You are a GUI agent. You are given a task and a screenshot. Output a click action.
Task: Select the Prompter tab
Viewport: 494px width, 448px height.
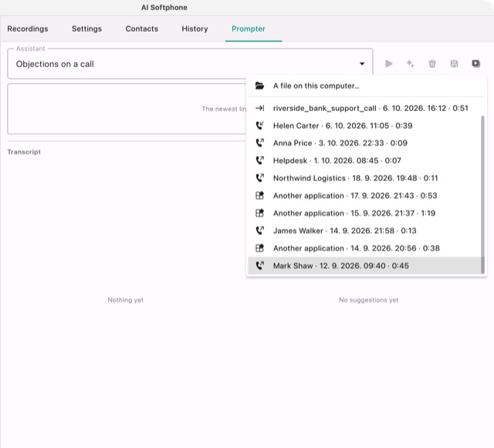point(249,29)
